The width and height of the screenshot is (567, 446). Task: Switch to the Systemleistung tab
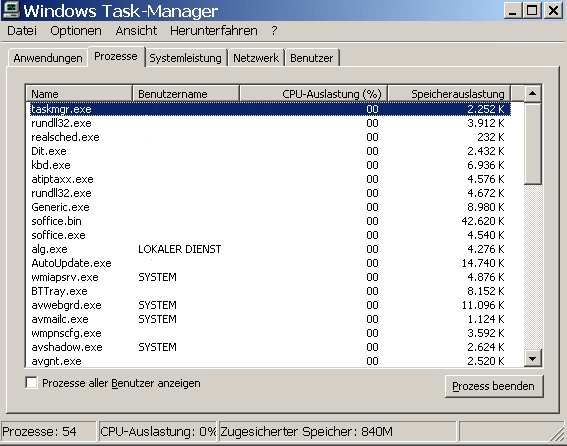[x=186, y=58]
